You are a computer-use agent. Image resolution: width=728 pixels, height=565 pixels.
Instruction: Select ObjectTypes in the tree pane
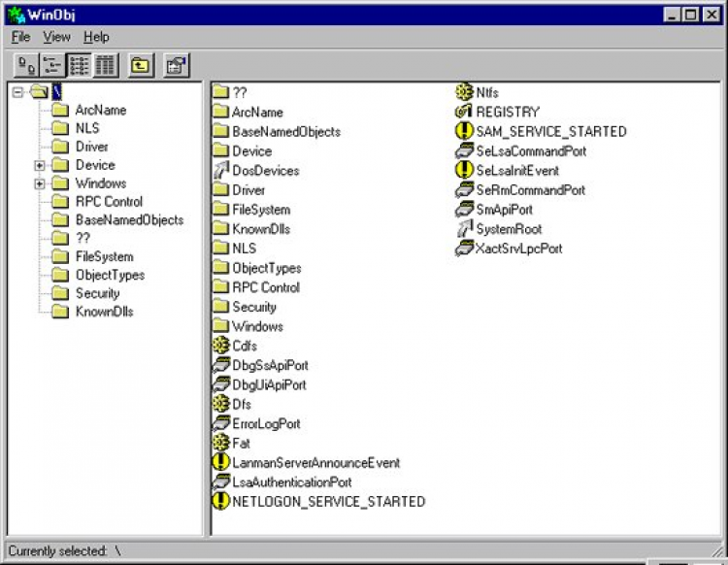click(x=110, y=275)
